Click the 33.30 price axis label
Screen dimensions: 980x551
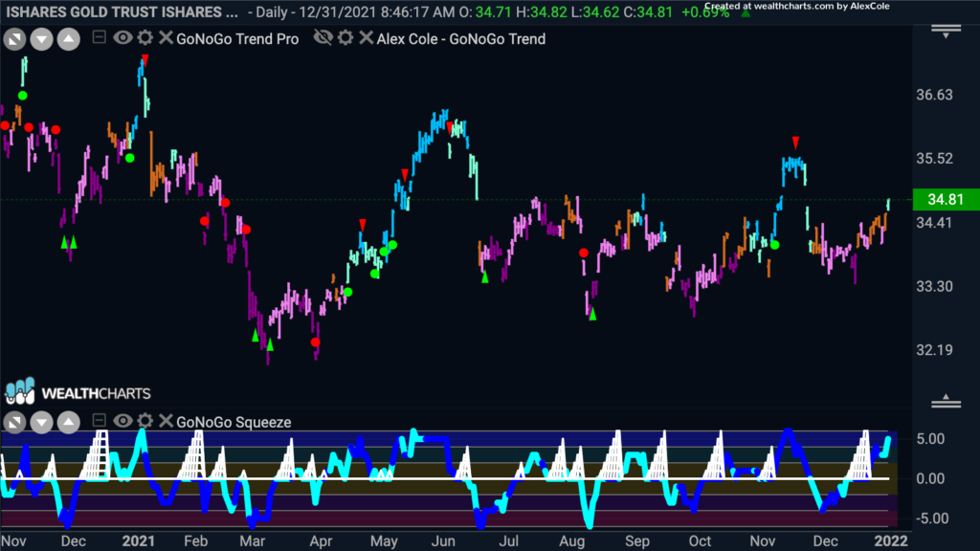934,287
